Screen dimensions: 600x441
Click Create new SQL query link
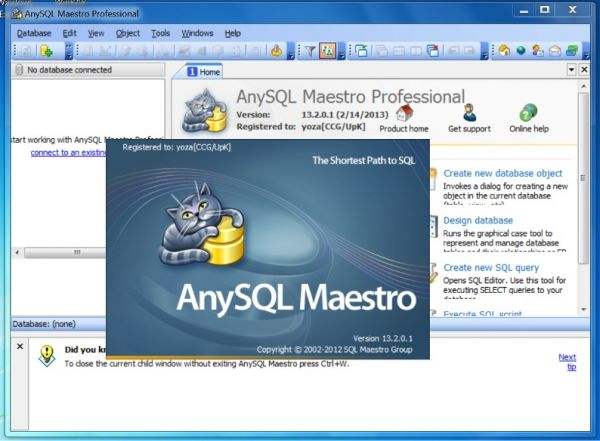tap(491, 268)
